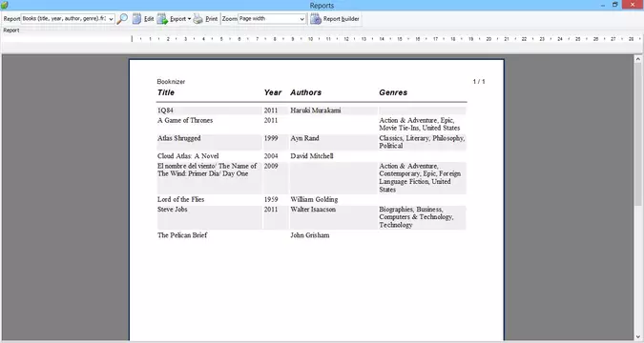Click the vertical scrollbar up arrow
The height and width of the screenshot is (343, 644).
(x=638, y=59)
